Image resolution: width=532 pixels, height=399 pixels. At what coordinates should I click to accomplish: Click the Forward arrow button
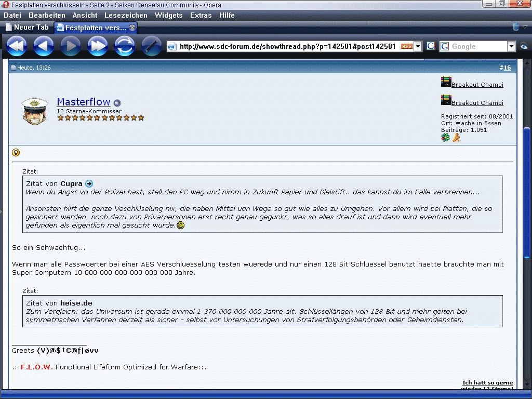[x=71, y=46]
